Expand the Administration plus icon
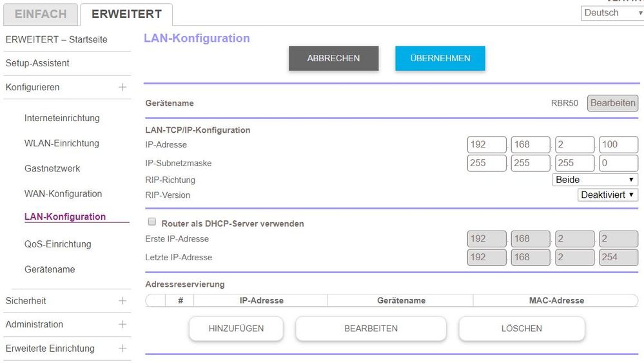644x364 pixels. [122, 325]
